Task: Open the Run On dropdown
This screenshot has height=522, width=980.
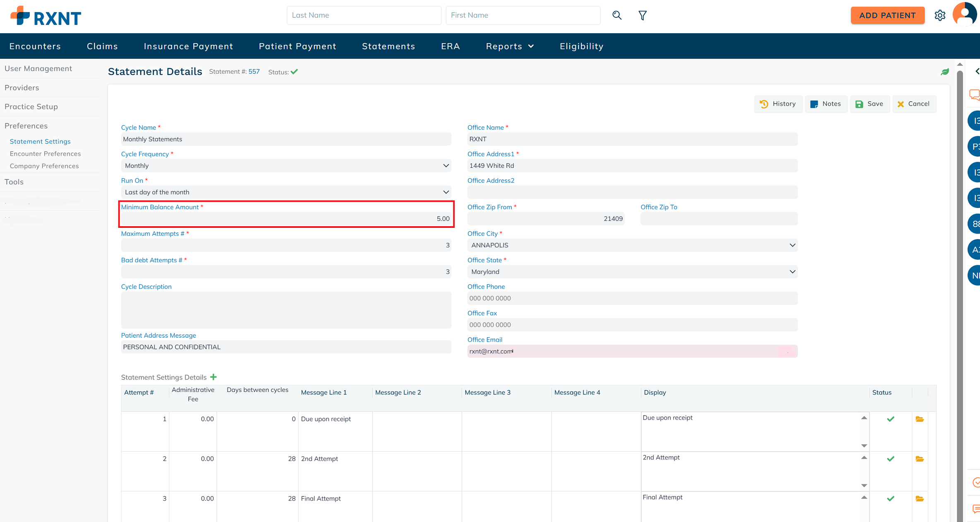Action: coord(286,192)
